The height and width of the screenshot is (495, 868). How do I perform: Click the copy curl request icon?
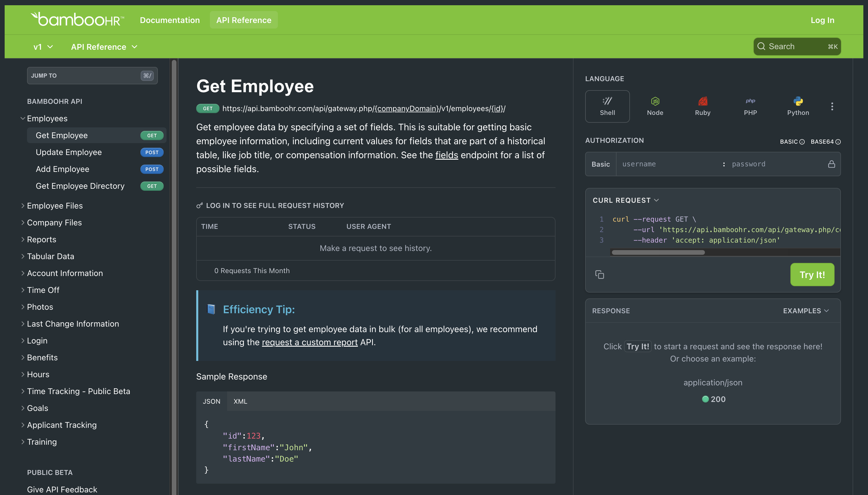pos(600,274)
